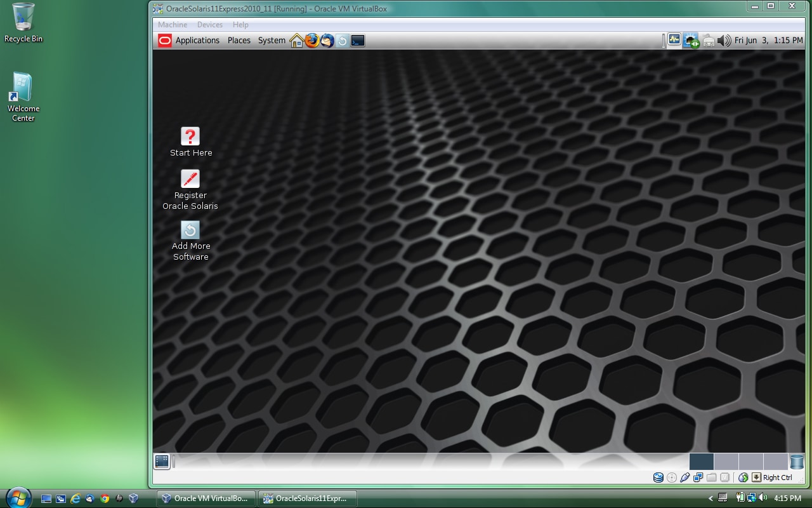The image size is (812, 508).
Task: Launch Thunderbird from Windows Quick Launch
Action: point(90,498)
